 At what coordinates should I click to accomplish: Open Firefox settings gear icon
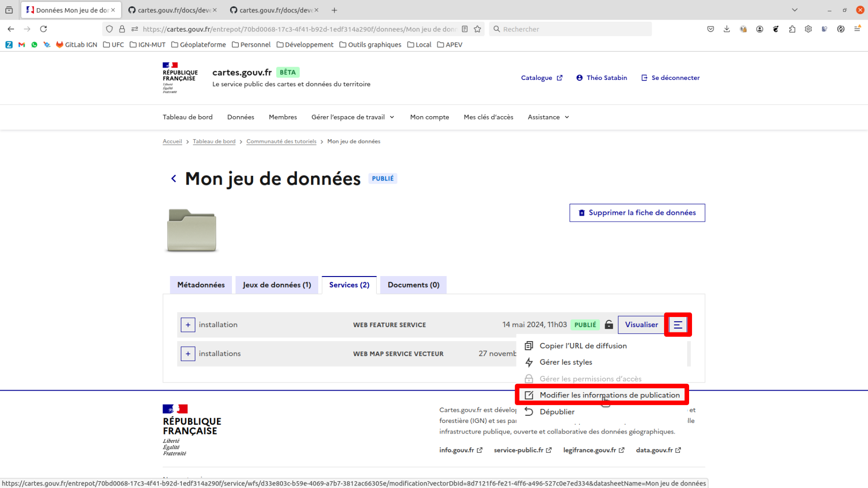click(x=808, y=29)
